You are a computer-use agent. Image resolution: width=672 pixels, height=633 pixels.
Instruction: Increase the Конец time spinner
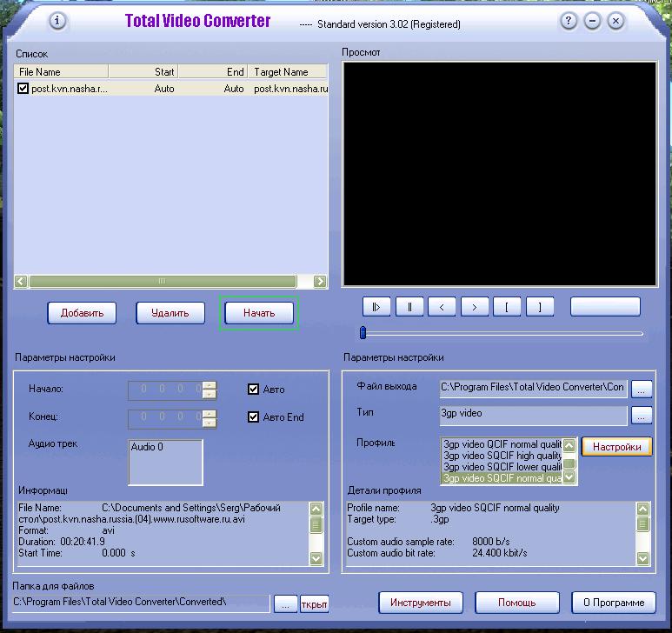pyautogui.click(x=210, y=414)
